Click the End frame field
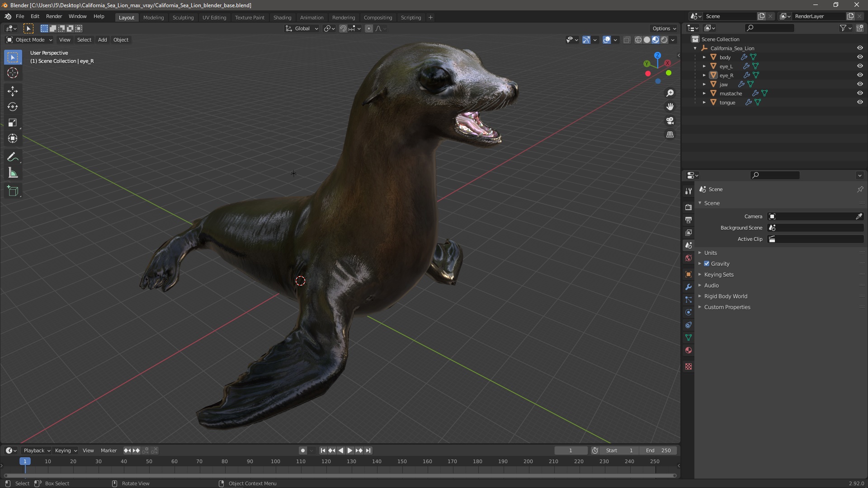 pos(658,450)
